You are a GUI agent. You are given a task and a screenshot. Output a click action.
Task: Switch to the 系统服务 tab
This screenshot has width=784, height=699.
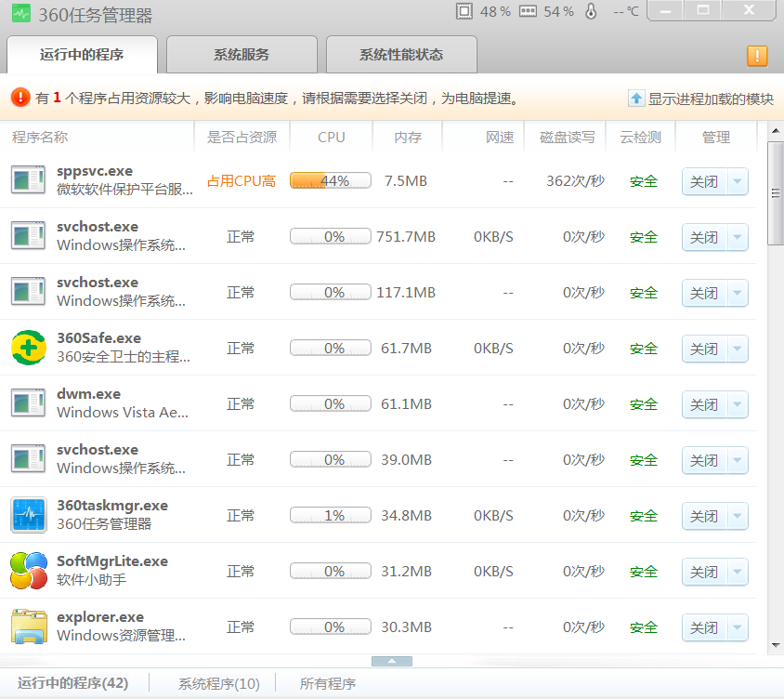click(x=242, y=55)
